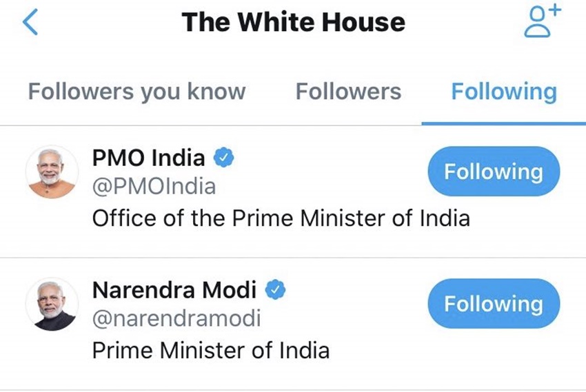Click the @PMOIndia handle

pyautogui.click(x=154, y=187)
